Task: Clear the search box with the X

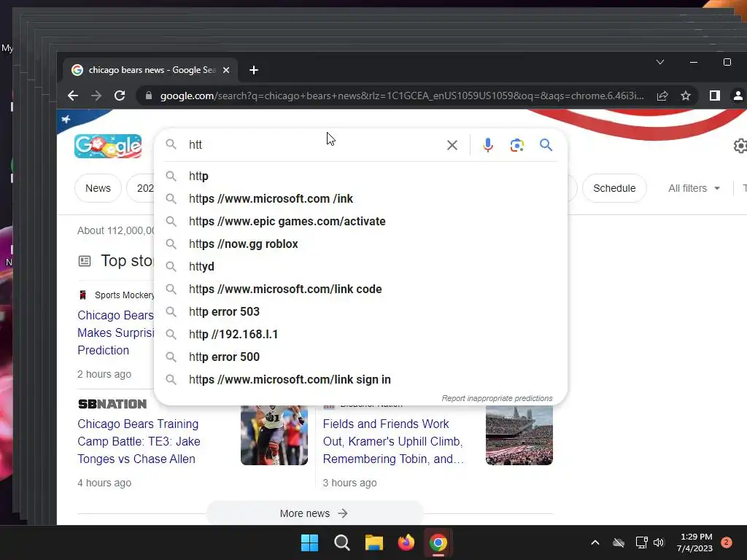Action: tap(452, 145)
